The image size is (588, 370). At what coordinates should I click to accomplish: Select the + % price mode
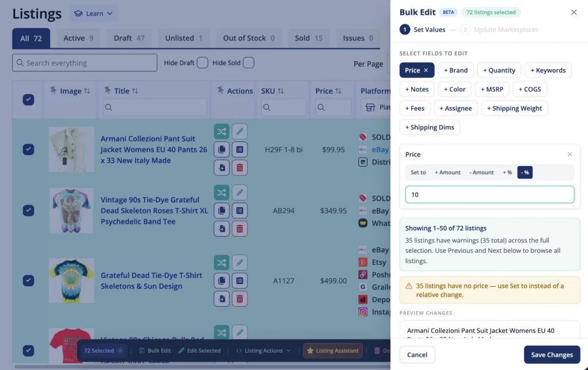click(x=508, y=172)
